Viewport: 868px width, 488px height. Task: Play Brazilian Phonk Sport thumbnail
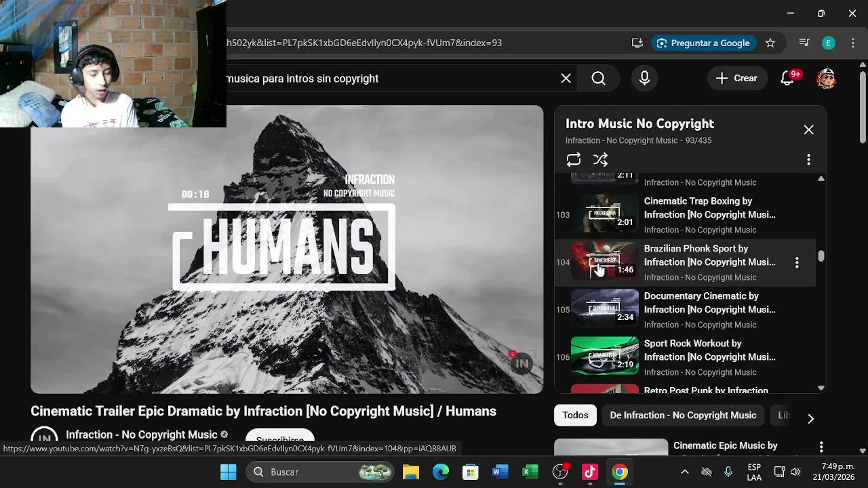(x=605, y=261)
